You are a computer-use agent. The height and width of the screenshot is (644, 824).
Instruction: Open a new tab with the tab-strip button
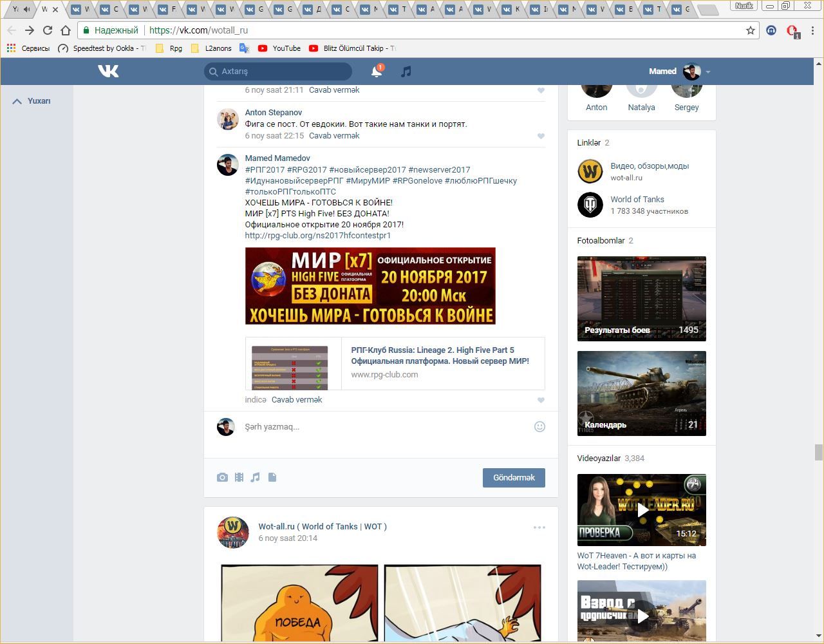(x=707, y=10)
